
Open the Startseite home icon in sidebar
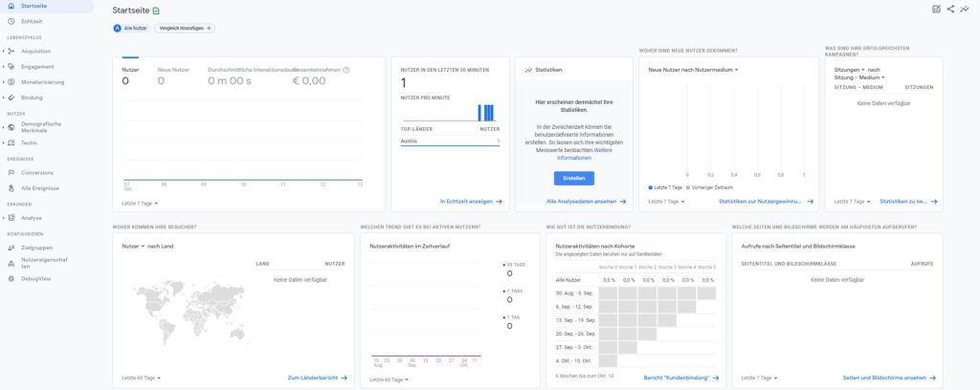coord(11,6)
